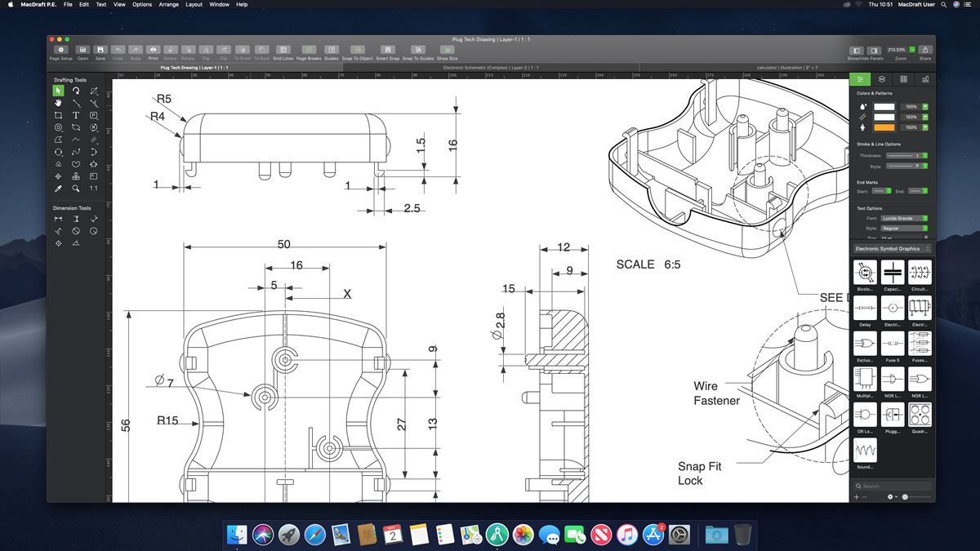This screenshot has height=551, width=980.
Task: Open the Electronic Symbol Graphics library dropdown
Action: [x=892, y=248]
